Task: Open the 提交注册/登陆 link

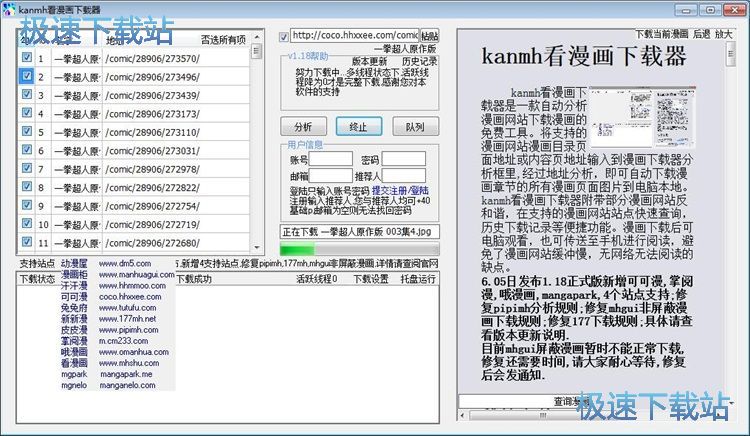Action: point(400,190)
